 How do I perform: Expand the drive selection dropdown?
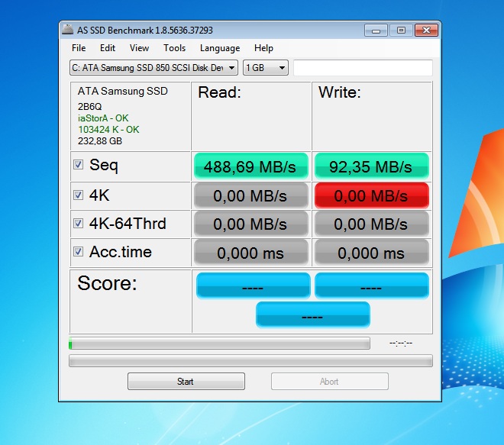153,68
